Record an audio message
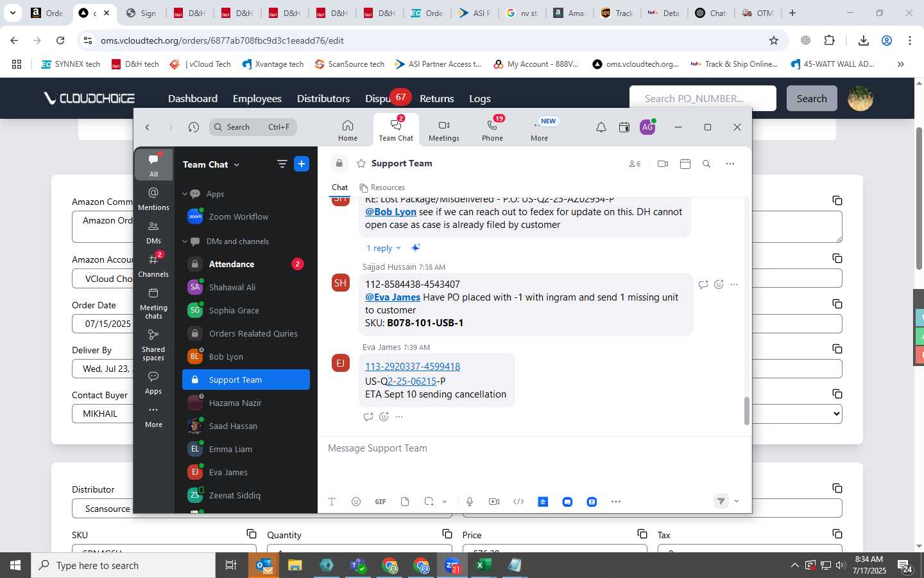Image resolution: width=924 pixels, height=578 pixels. tap(470, 502)
